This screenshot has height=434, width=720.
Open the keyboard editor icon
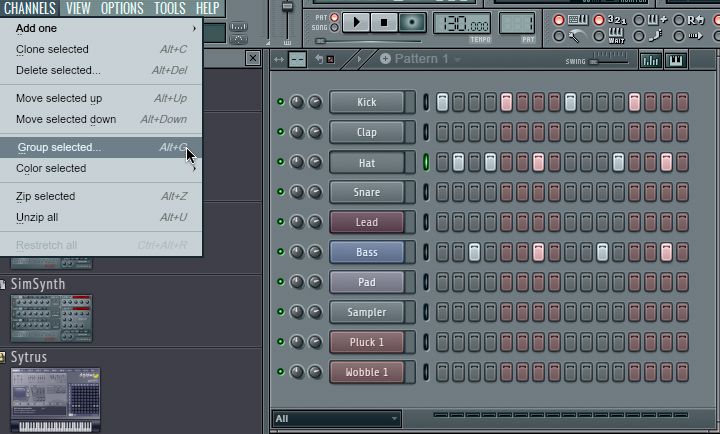pos(676,61)
